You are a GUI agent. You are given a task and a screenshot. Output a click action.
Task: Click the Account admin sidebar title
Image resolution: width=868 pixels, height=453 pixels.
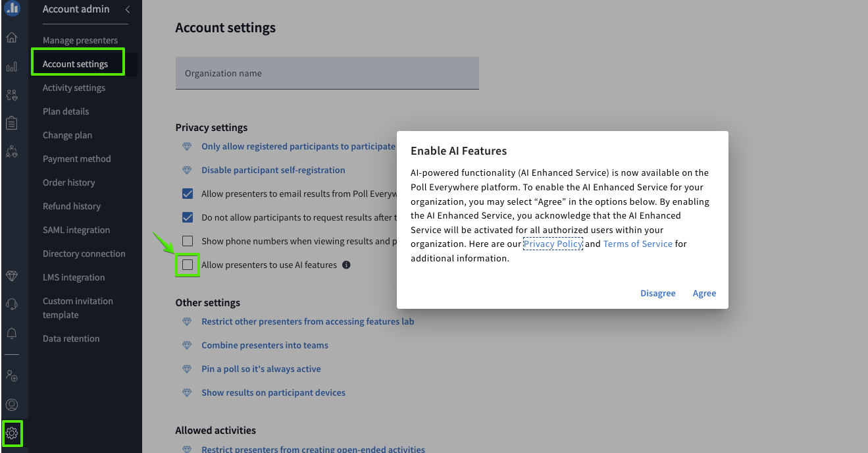pos(76,9)
